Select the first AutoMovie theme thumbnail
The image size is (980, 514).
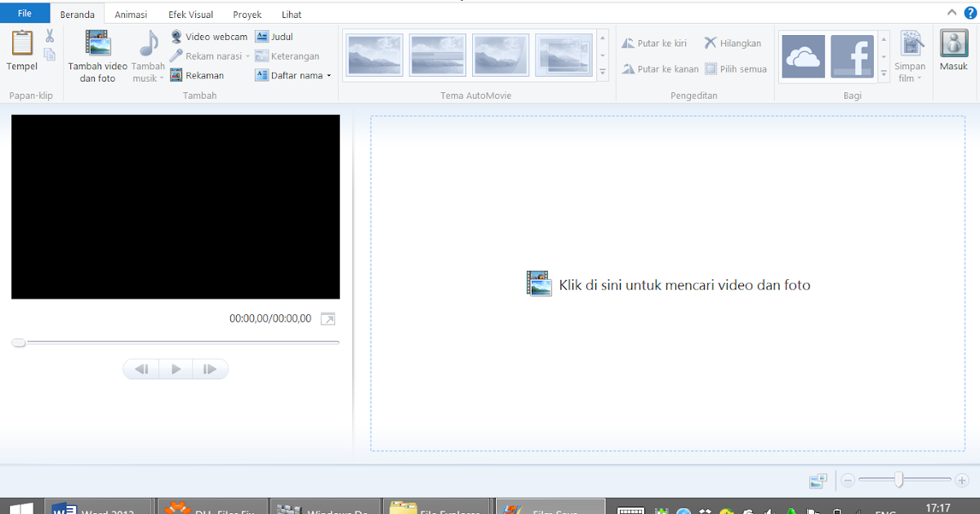coord(375,55)
